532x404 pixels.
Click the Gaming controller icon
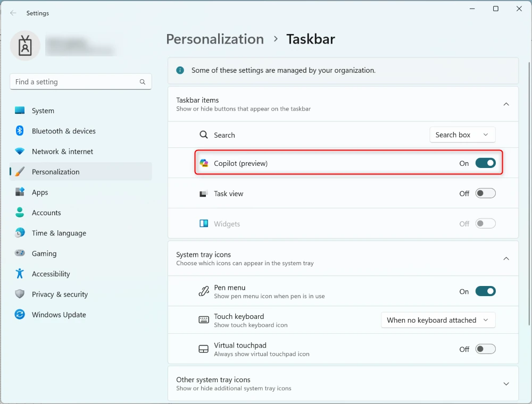click(20, 253)
